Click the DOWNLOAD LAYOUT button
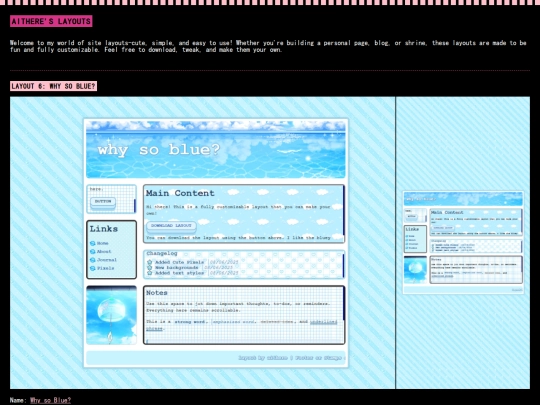The width and height of the screenshot is (540, 405). tap(171, 226)
